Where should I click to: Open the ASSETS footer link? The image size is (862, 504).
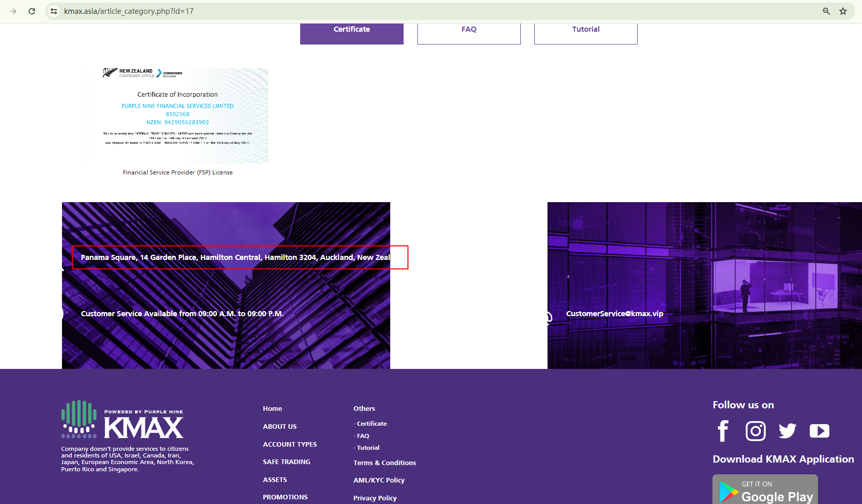pyautogui.click(x=275, y=480)
